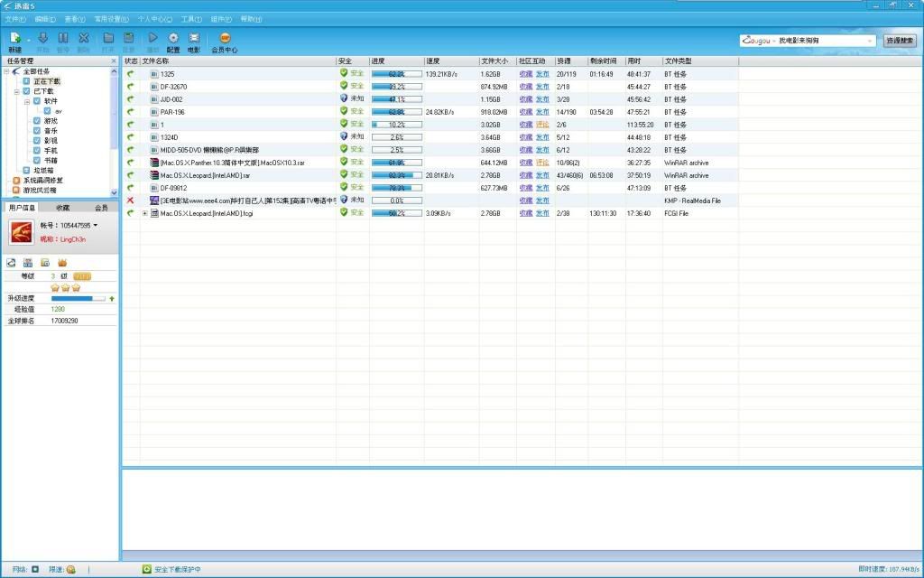This screenshot has width=924, height=578.
Task: Click the 电影 movie toolbar icon
Action: click(x=194, y=38)
